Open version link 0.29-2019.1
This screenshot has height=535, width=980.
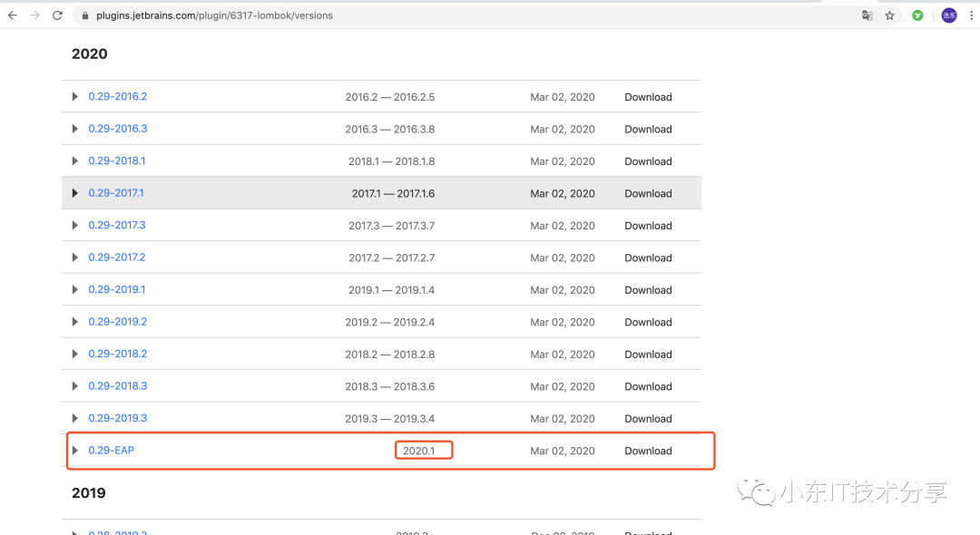[x=117, y=289]
